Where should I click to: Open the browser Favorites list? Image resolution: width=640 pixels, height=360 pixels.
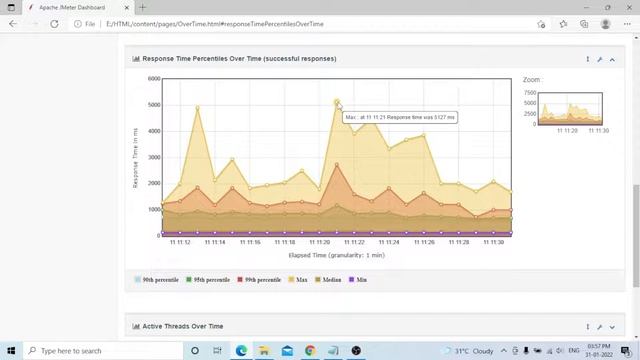pos(563,24)
